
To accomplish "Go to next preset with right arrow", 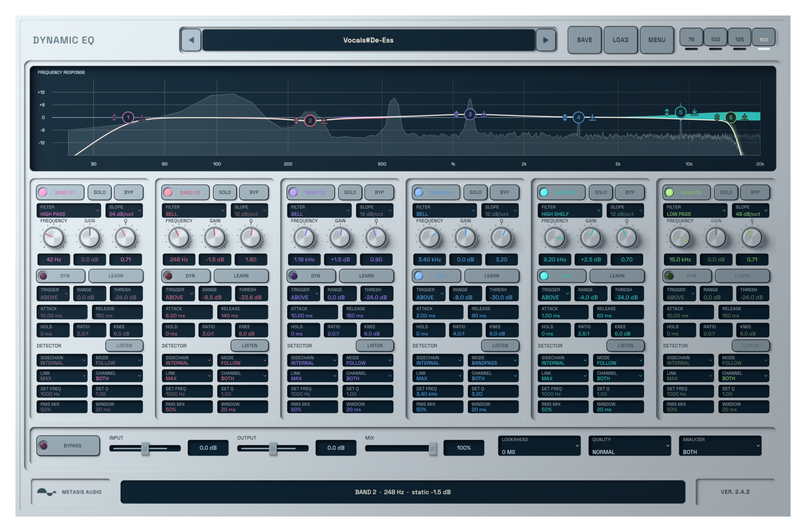I will pyautogui.click(x=545, y=40).
